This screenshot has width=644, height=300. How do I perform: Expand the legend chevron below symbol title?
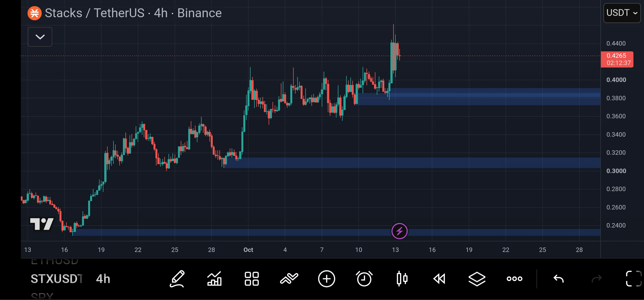click(x=40, y=37)
